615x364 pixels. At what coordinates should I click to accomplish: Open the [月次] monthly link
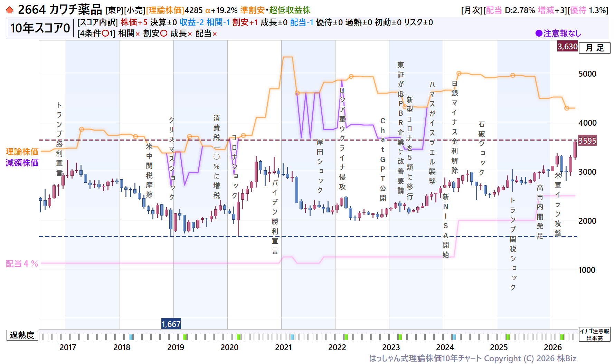(472, 10)
